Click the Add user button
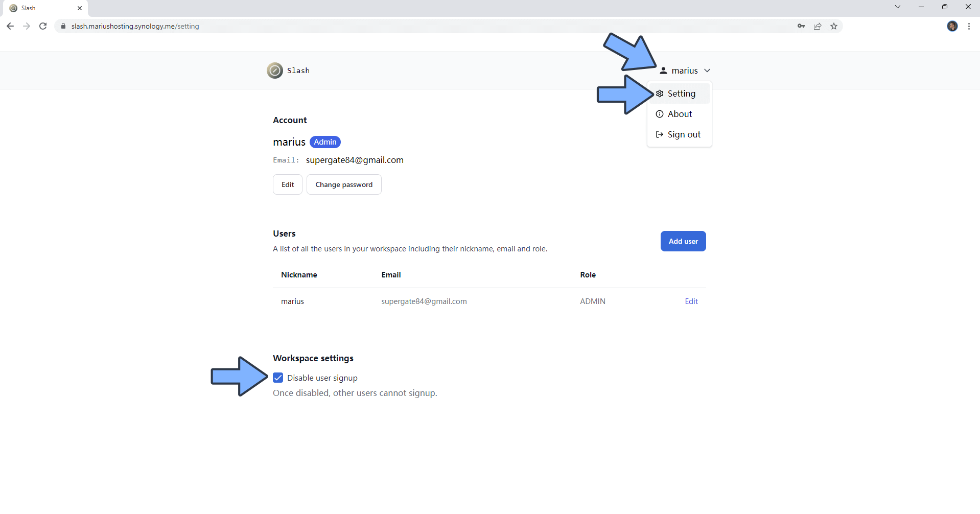Viewport: 980px width, 514px height. (683, 241)
